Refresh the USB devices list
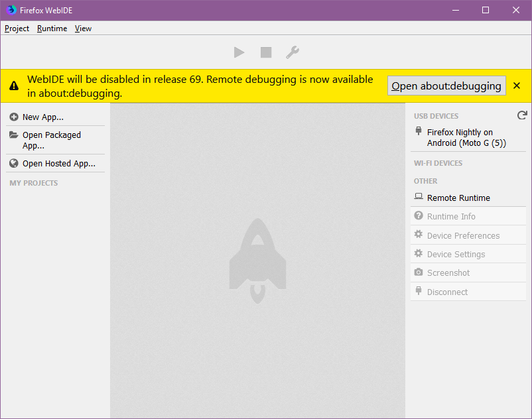 click(521, 115)
